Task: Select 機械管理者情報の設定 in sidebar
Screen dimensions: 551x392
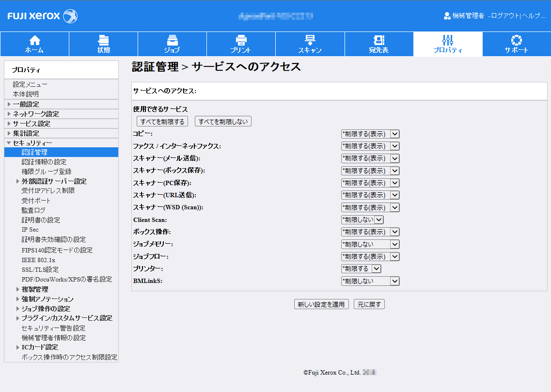Action: click(54, 338)
